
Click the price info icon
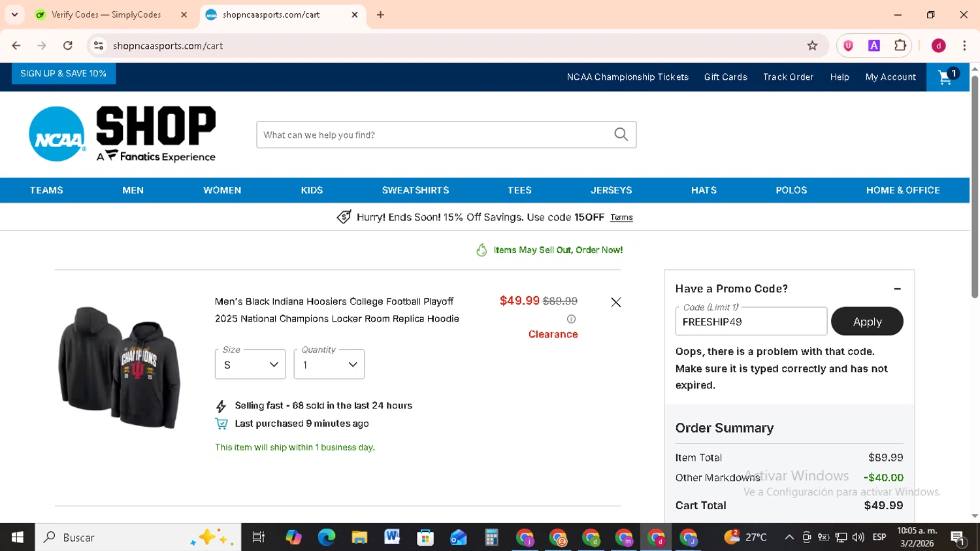point(571,319)
